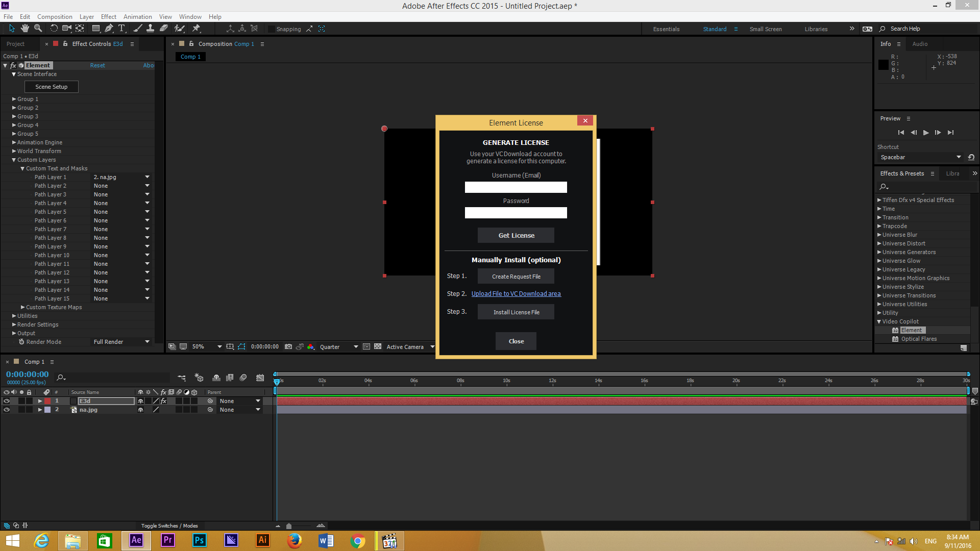Hide the na.jpg layer with eye toggle
This screenshot has width=980, height=551.
pyautogui.click(x=7, y=410)
